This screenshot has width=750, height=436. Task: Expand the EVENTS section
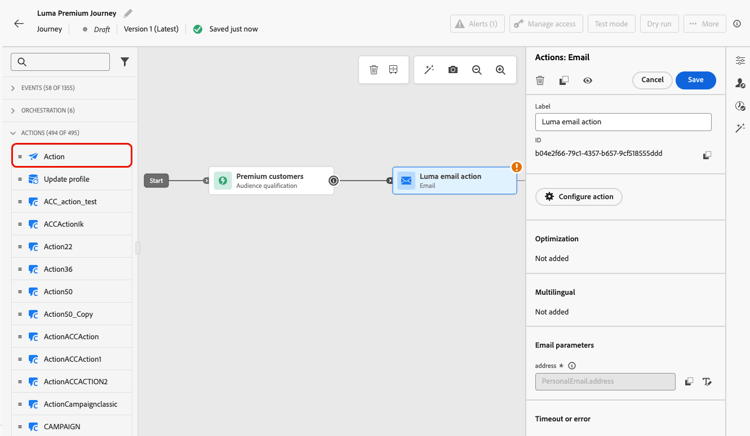click(13, 88)
